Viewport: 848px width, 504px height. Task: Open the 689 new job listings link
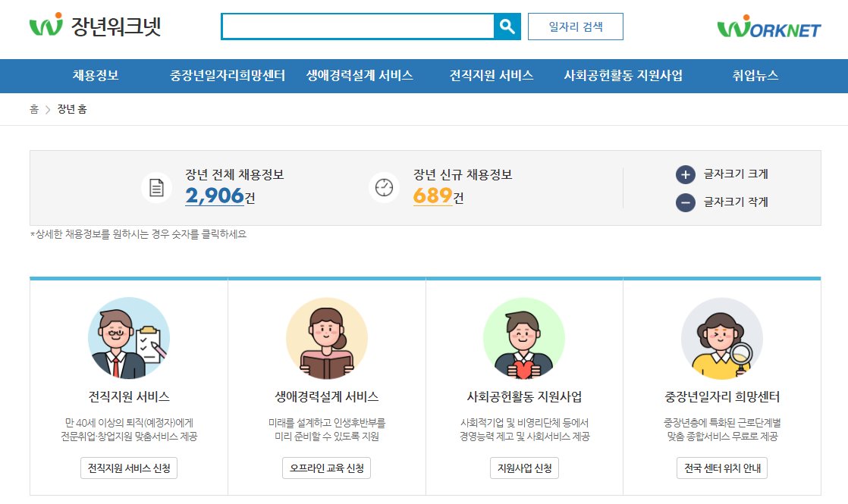(432, 196)
